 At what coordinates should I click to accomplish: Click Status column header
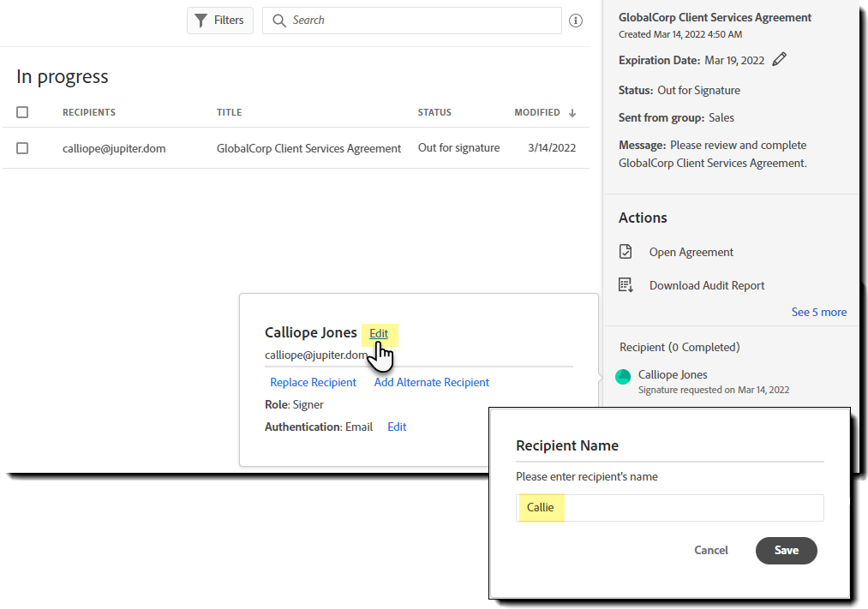(x=434, y=112)
